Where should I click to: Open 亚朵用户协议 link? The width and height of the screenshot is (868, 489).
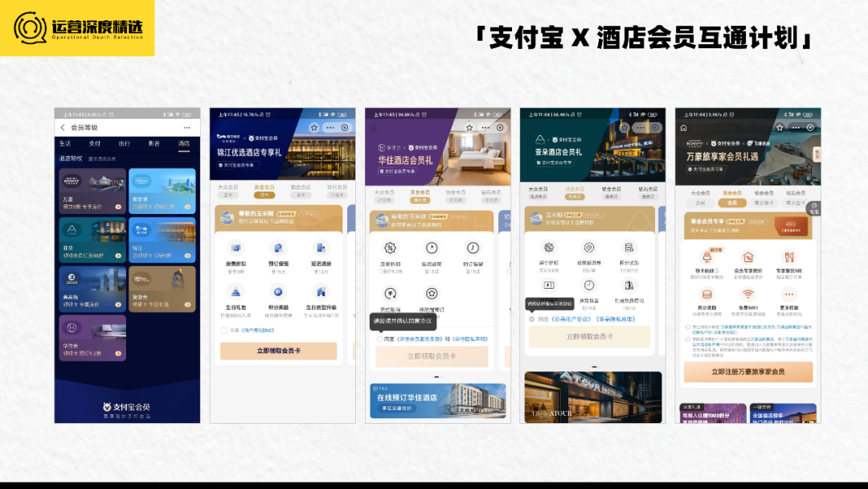coord(571,319)
